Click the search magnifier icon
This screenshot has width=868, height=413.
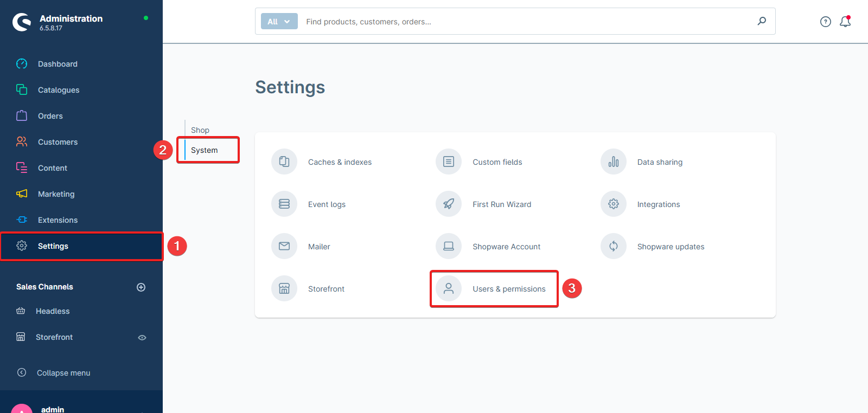pos(762,21)
